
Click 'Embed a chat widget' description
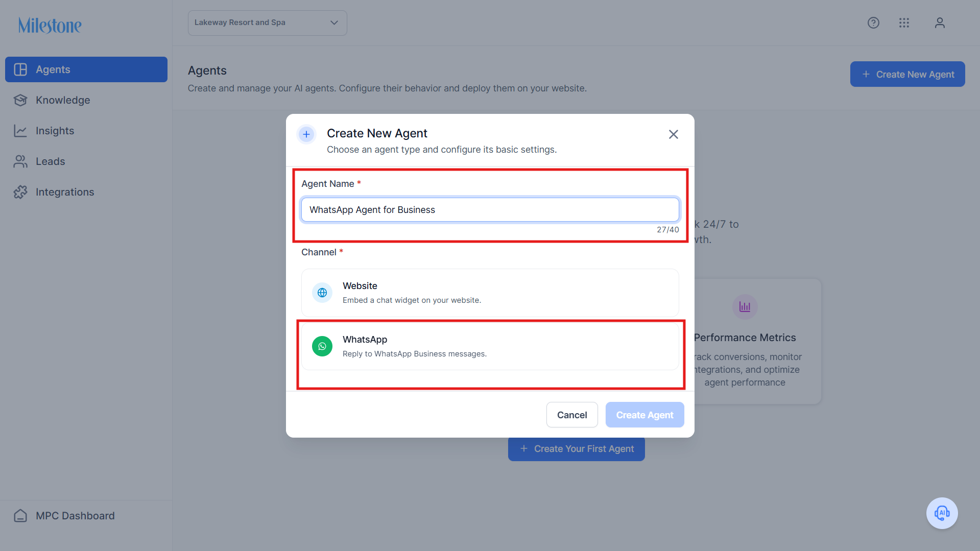pyautogui.click(x=412, y=300)
